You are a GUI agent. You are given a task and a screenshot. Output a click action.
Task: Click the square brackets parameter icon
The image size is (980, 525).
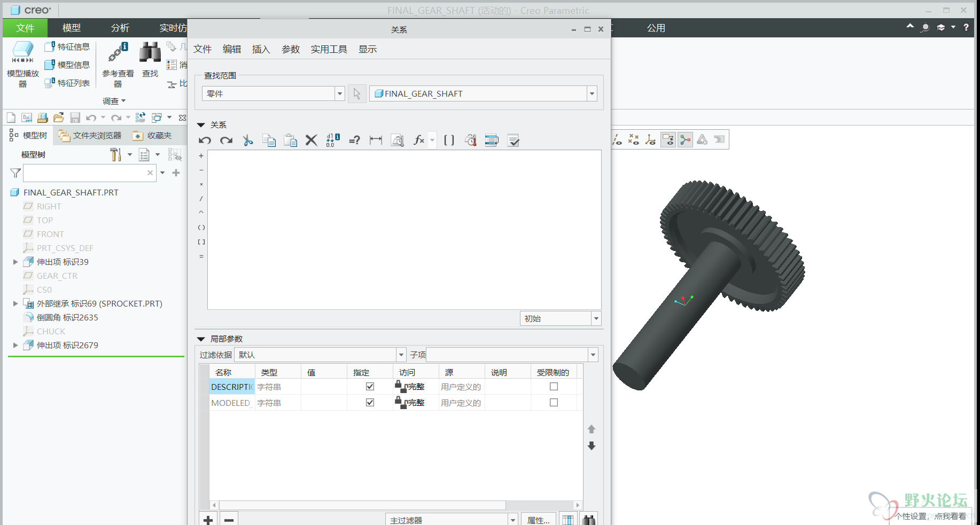[449, 140]
